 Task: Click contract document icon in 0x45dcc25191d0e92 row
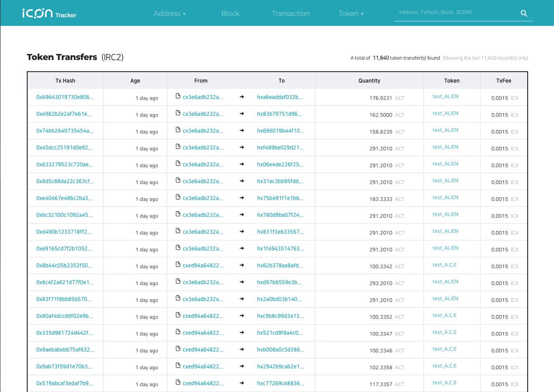click(x=178, y=147)
